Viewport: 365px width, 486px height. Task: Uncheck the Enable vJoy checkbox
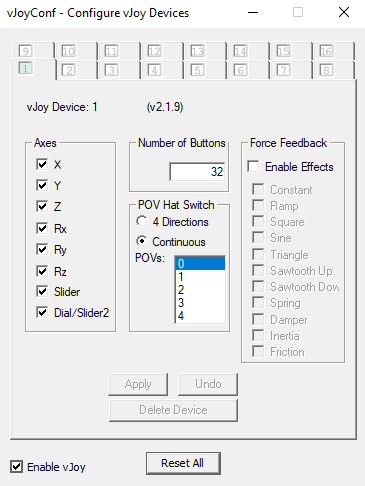click(16, 467)
